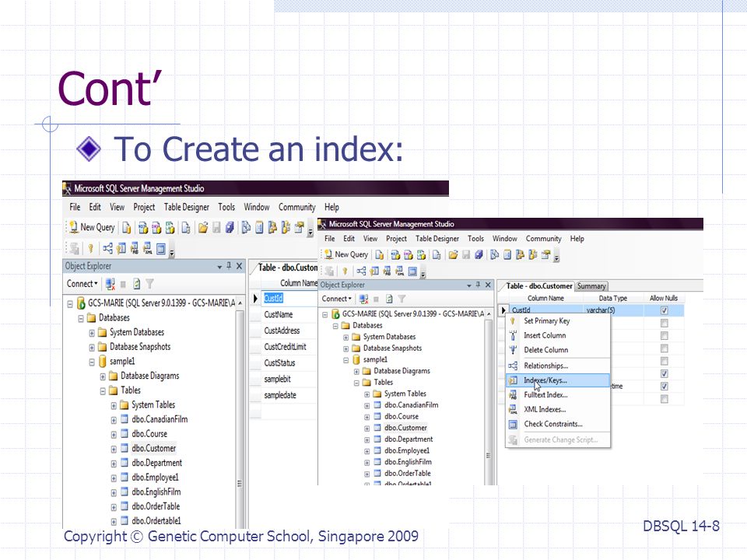Image resolution: width=747 pixels, height=560 pixels.
Task: Choose Fulltext Index... from context menu
Action: coord(558,395)
